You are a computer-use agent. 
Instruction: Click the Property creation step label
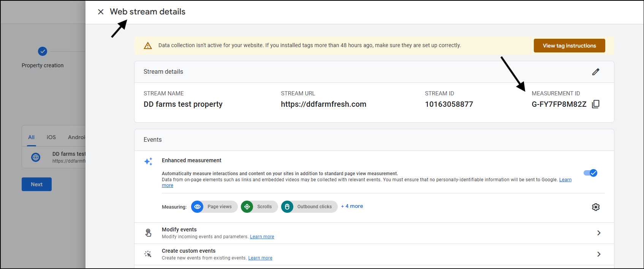coord(43,65)
